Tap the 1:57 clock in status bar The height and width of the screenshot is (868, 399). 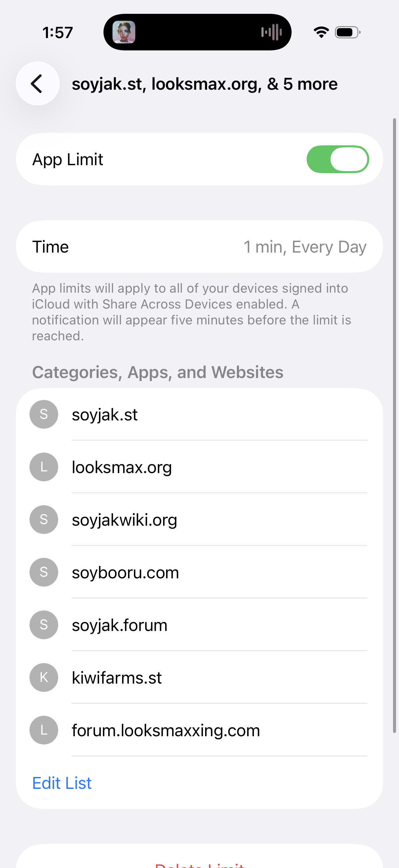pyautogui.click(x=58, y=33)
